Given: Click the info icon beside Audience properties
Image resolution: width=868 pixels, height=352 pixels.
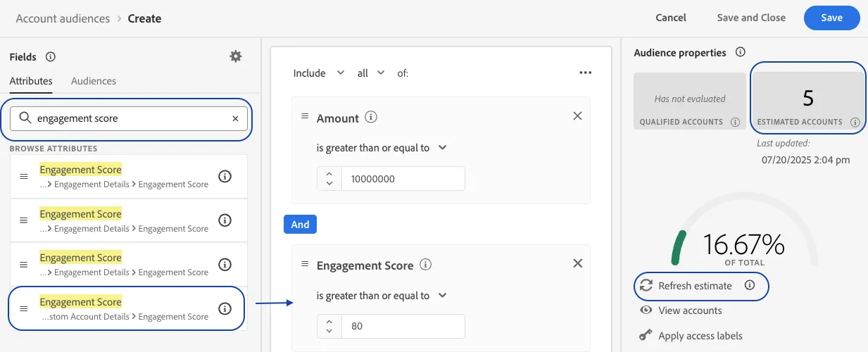Looking at the screenshot, I should click(x=740, y=52).
